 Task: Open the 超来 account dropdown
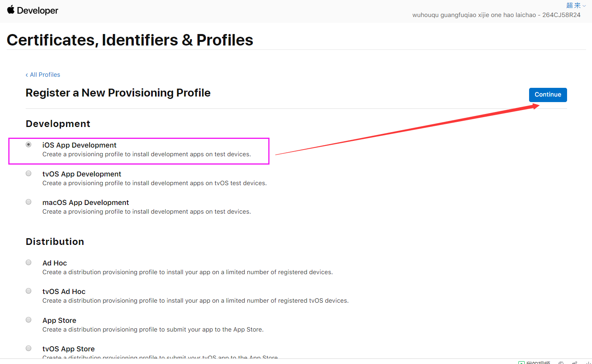575,6
